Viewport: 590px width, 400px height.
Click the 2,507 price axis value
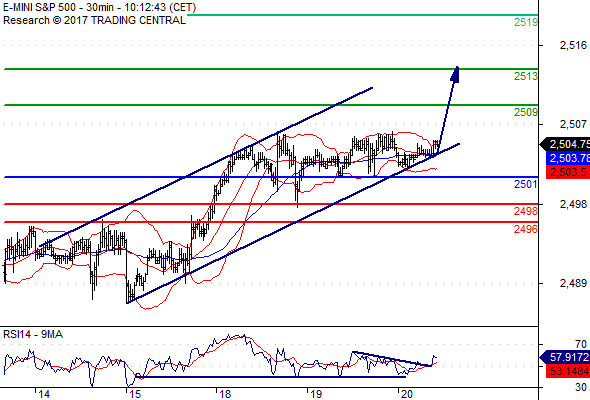(x=573, y=124)
